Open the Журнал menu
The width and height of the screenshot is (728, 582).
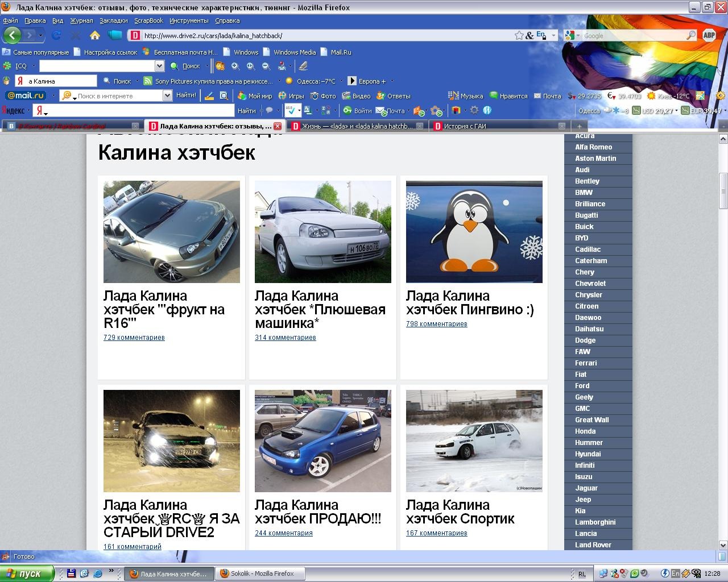(81, 20)
